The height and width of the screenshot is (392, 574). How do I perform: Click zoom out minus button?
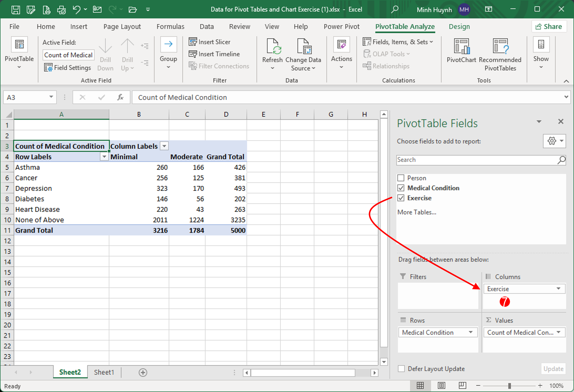tap(478, 386)
